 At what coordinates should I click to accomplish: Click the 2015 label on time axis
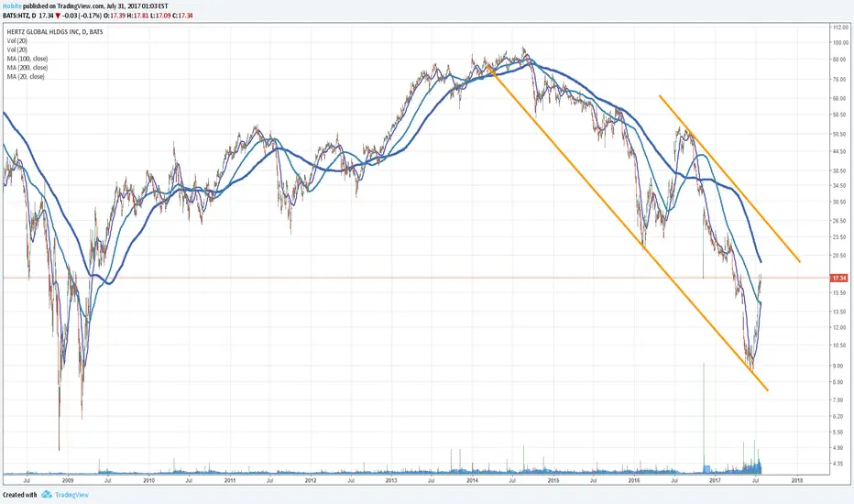point(553,480)
